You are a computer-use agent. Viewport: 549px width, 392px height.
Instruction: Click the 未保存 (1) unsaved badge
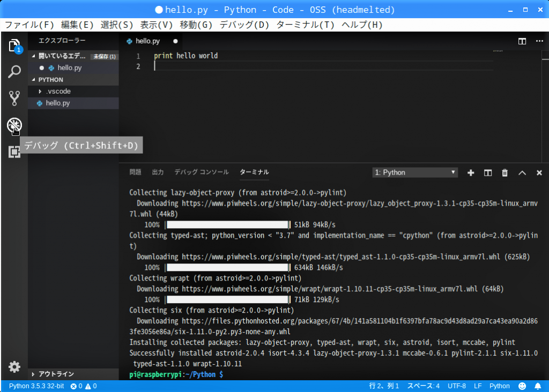coord(105,56)
